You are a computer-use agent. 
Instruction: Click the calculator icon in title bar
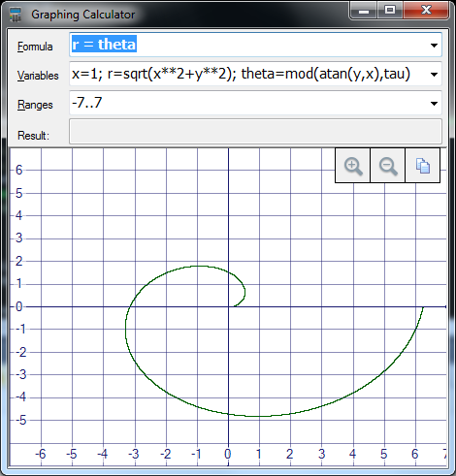point(16,15)
